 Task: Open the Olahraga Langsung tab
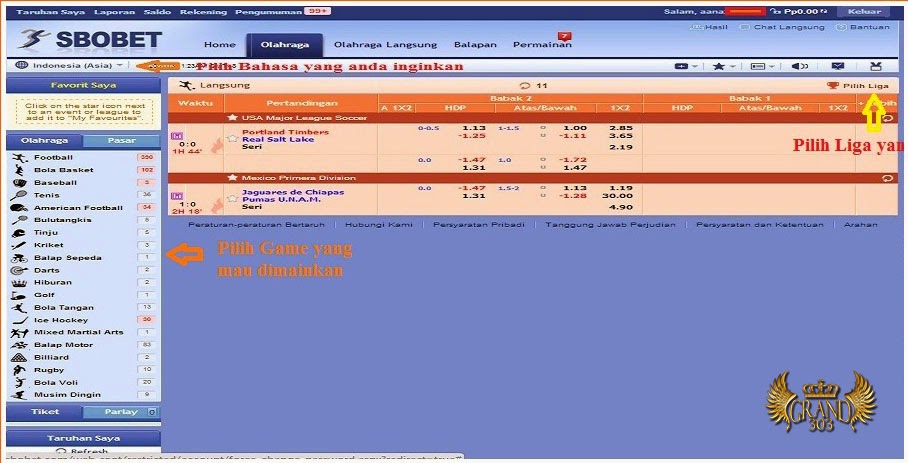385,45
